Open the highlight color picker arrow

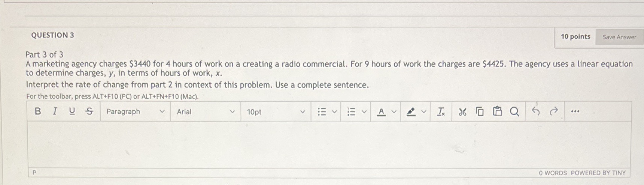(x=424, y=111)
